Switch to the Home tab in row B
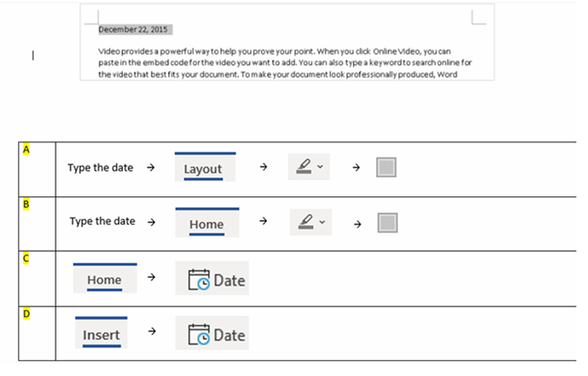The image size is (588, 376). pos(206,225)
